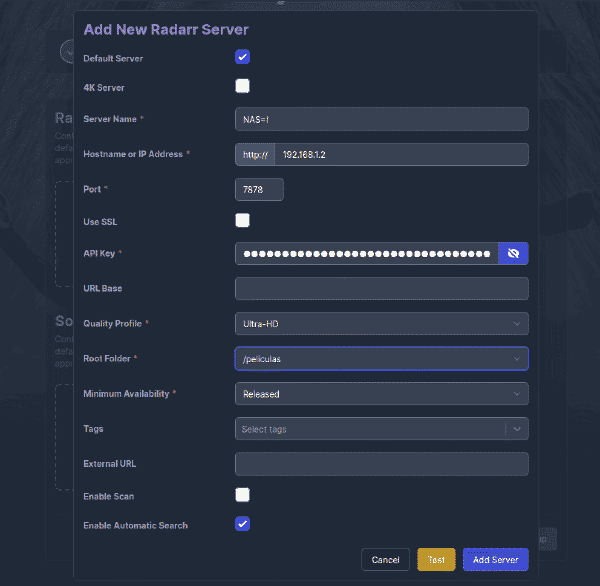This screenshot has height=586, width=600.
Task: Toggle API key visibility eye icon
Action: click(513, 253)
